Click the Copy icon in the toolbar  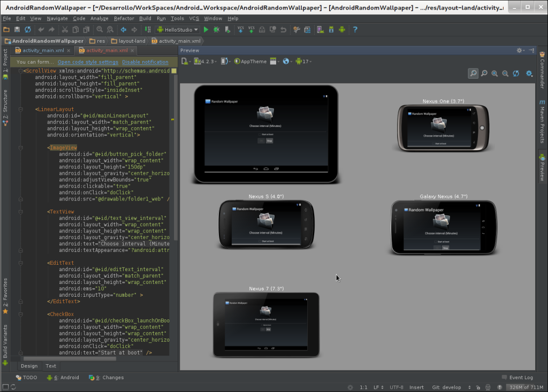click(75, 30)
